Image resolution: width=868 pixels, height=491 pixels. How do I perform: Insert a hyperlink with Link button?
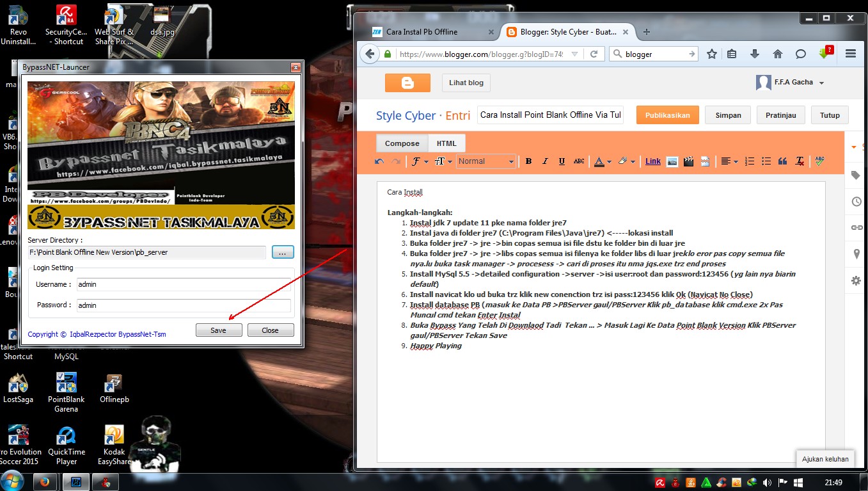[653, 161]
